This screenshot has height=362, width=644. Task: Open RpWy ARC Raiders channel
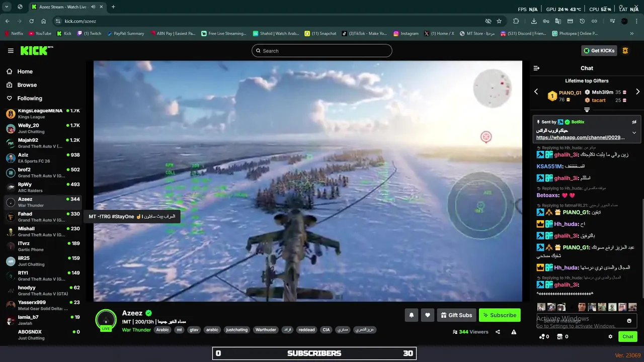pos(43,188)
